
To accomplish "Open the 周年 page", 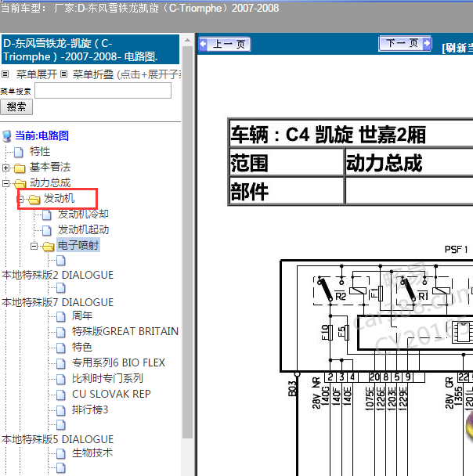I will point(82,316).
